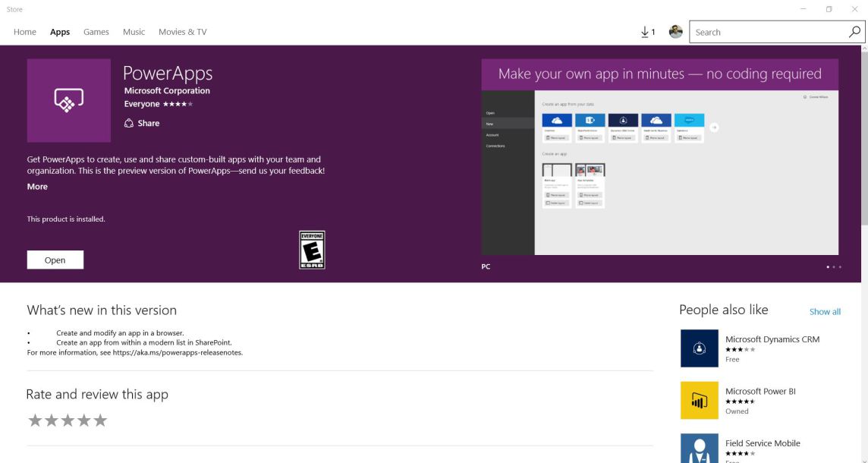Click Field Service Mobile title
The width and height of the screenshot is (868, 463).
point(763,443)
